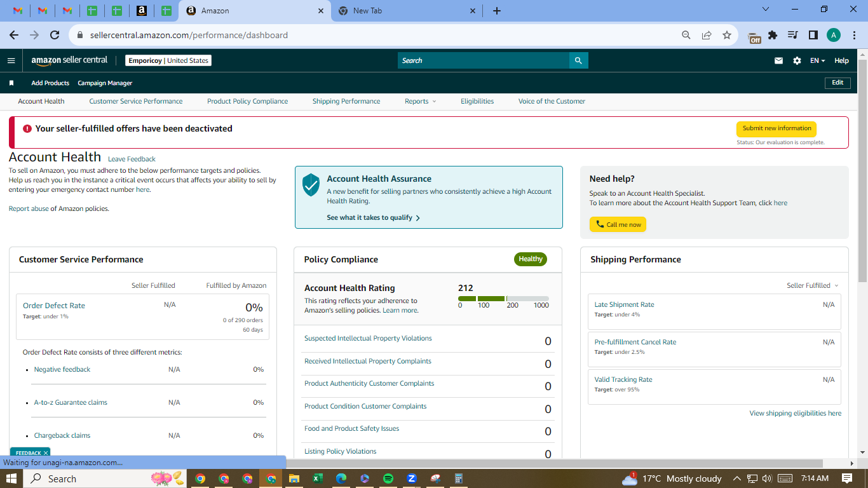
Task: Open the Seller Fulfilled shipping dropdown
Action: [813, 286]
